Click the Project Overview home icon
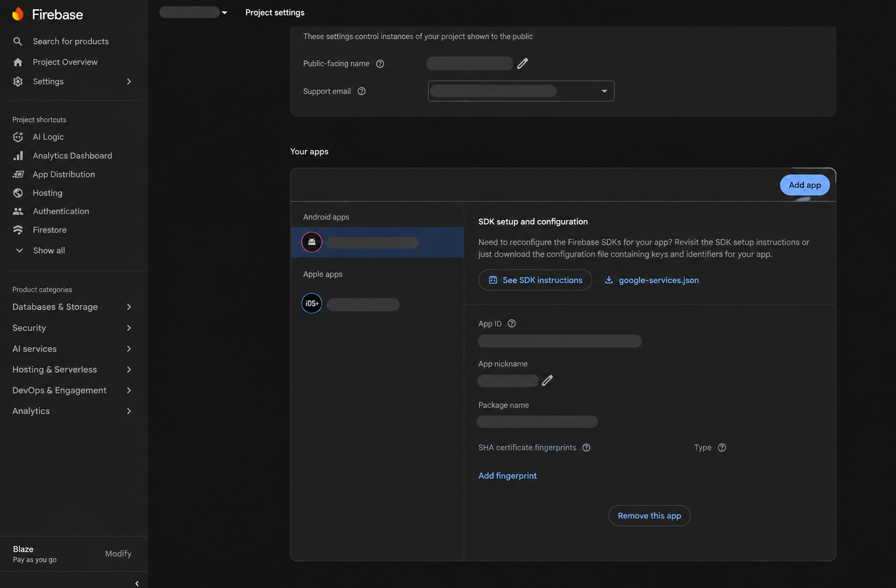 [18, 62]
